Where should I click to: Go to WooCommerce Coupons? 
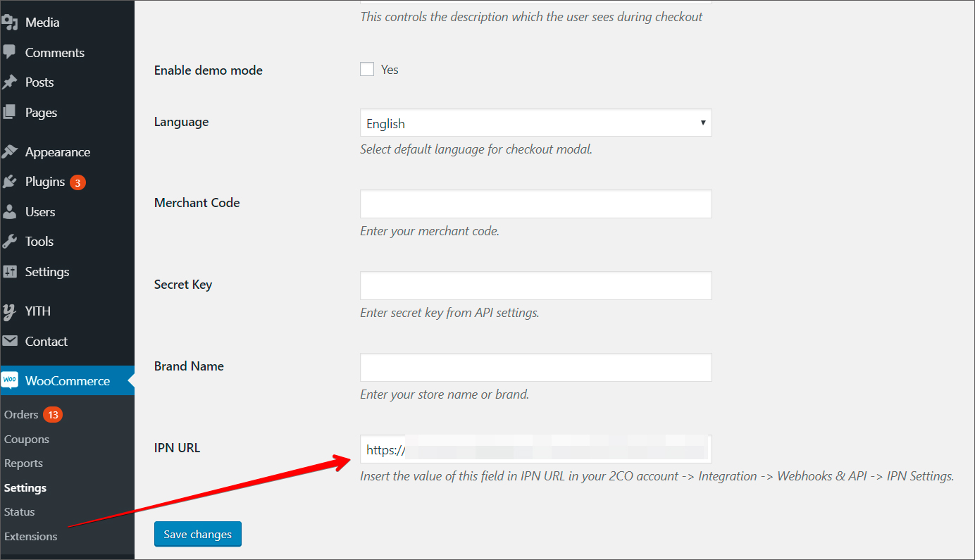(27, 439)
